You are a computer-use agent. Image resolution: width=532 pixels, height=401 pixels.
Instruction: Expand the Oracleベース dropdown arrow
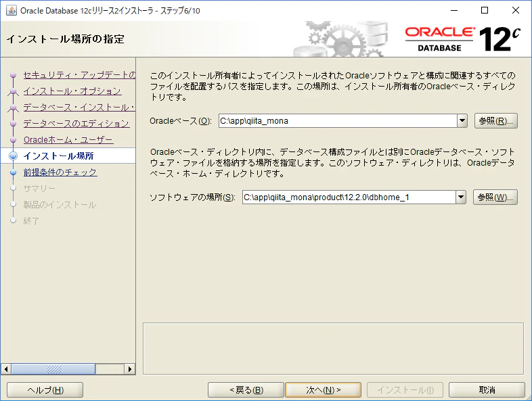(x=462, y=120)
